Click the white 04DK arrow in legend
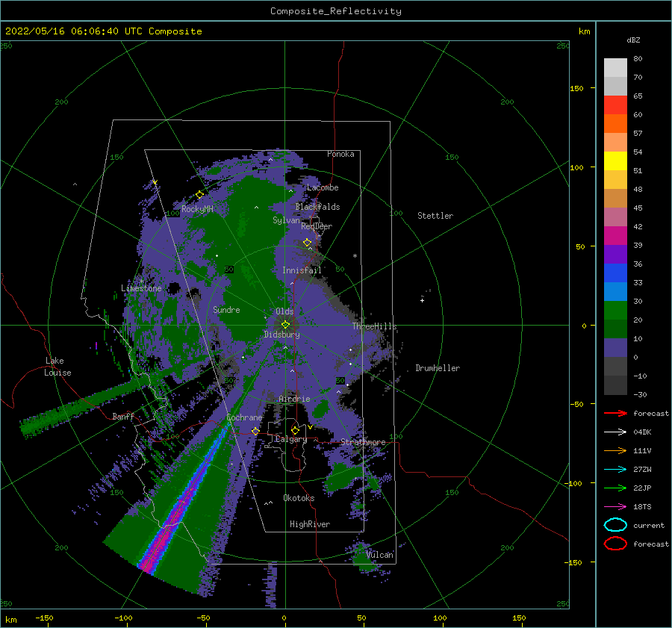The width and height of the screenshot is (672, 628). tap(615, 432)
